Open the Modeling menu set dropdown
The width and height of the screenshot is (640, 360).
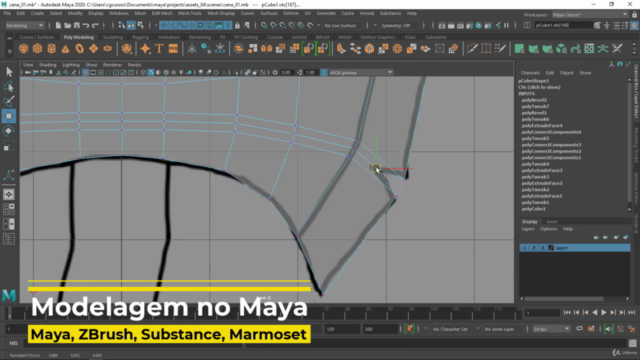24,25
